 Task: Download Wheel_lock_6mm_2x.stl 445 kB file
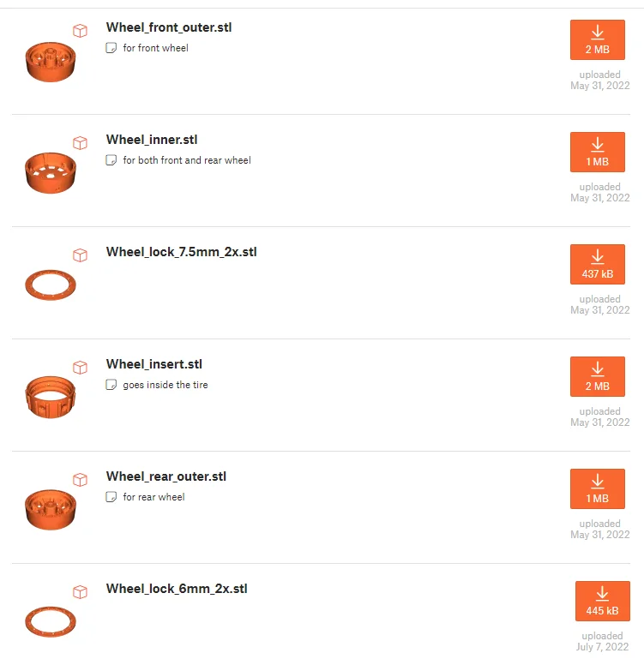pos(602,602)
